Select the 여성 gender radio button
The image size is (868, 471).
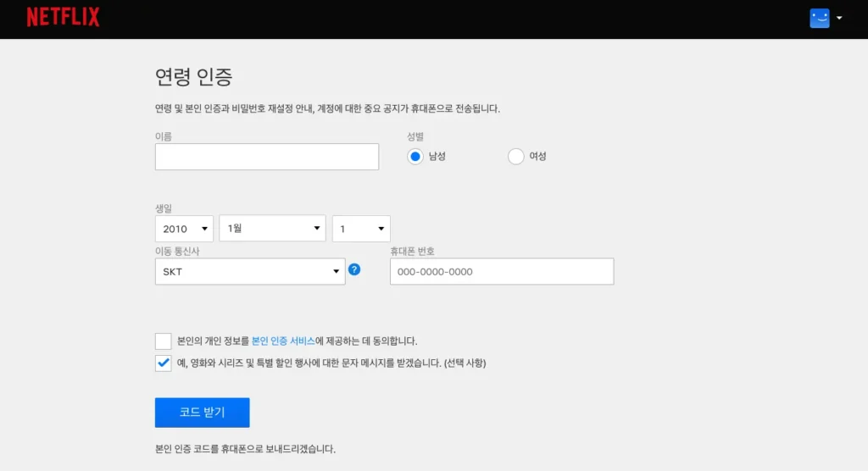tap(516, 157)
